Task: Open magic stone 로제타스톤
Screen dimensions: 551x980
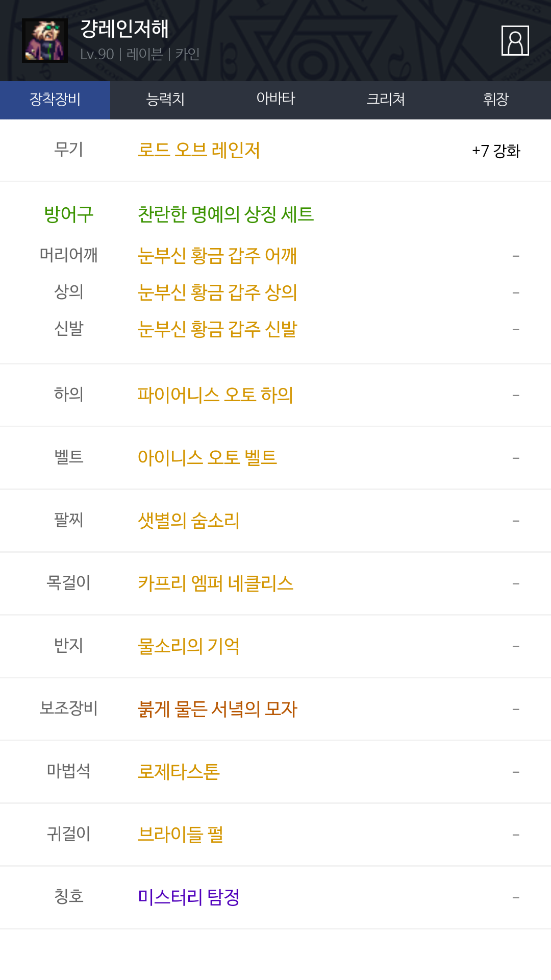Action: tap(179, 772)
